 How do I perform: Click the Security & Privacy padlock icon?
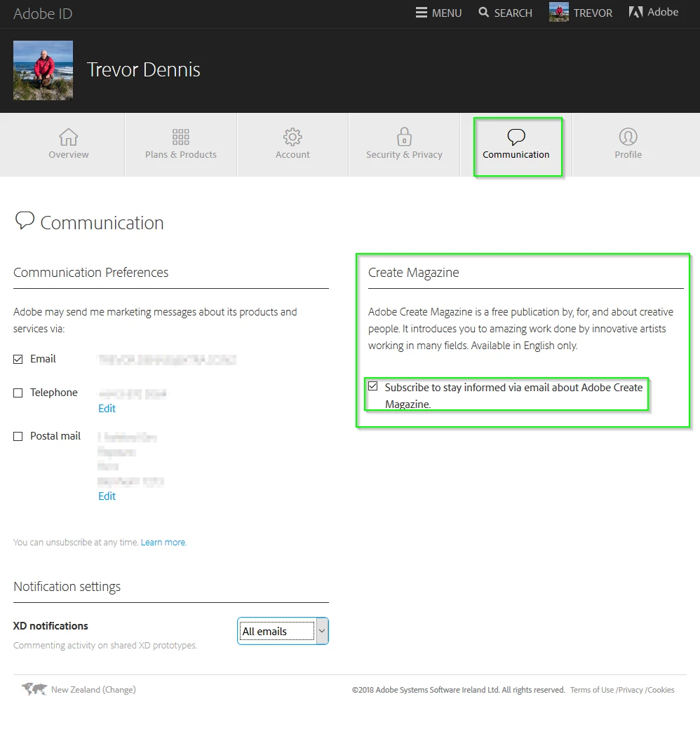pyautogui.click(x=404, y=137)
